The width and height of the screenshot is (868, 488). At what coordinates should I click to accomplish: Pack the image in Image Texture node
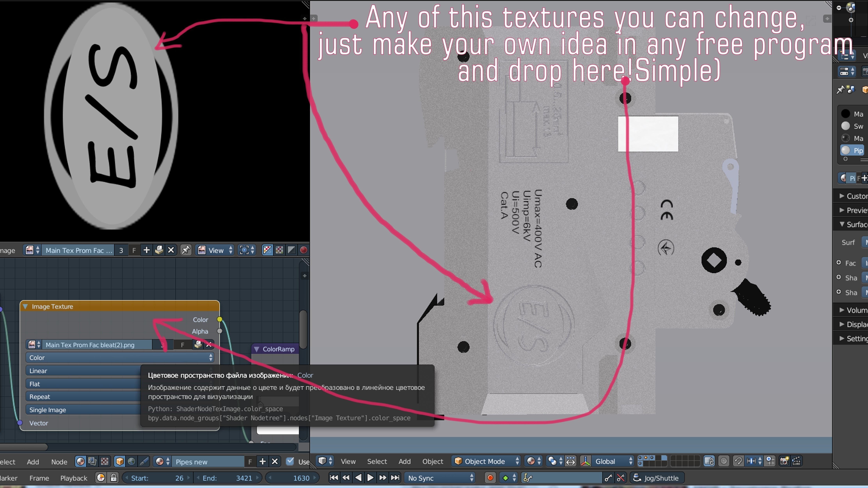pyautogui.click(x=198, y=344)
